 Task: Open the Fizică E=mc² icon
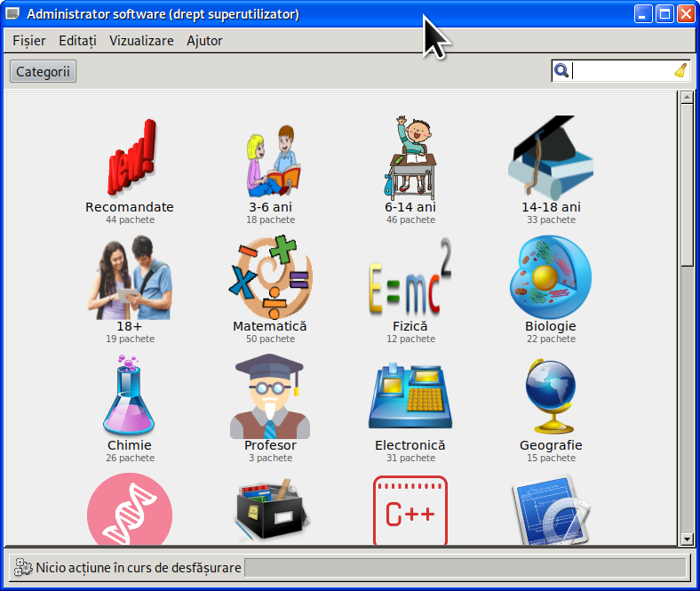pos(410,277)
